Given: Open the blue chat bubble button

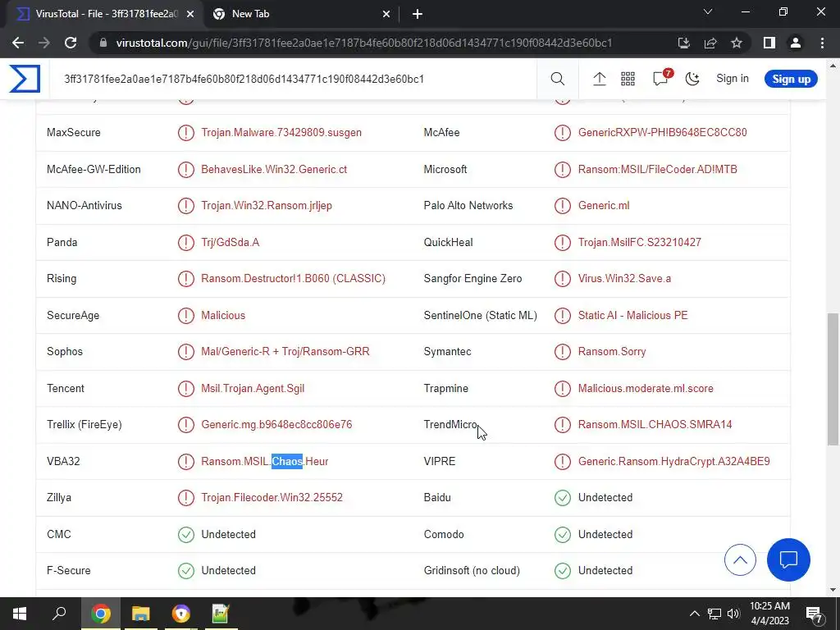Looking at the screenshot, I should (x=788, y=559).
